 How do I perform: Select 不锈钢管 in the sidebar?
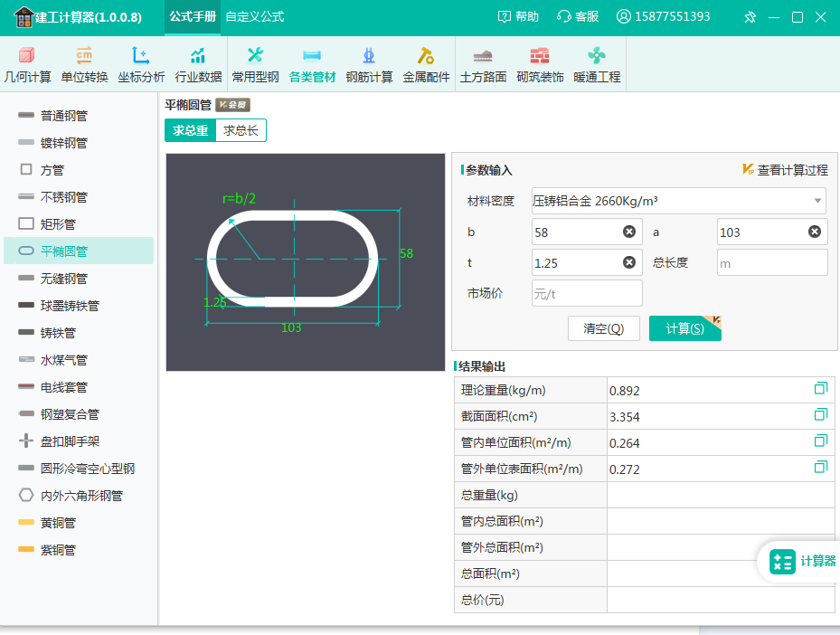click(x=79, y=197)
